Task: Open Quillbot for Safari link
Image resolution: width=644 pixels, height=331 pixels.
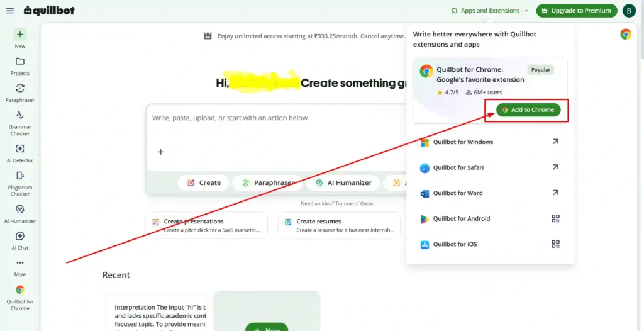Action: point(489,167)
